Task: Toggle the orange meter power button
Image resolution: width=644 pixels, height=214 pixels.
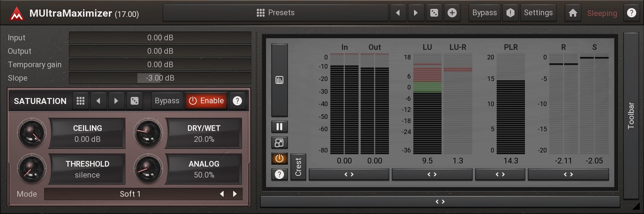Action: coord(279,158)
